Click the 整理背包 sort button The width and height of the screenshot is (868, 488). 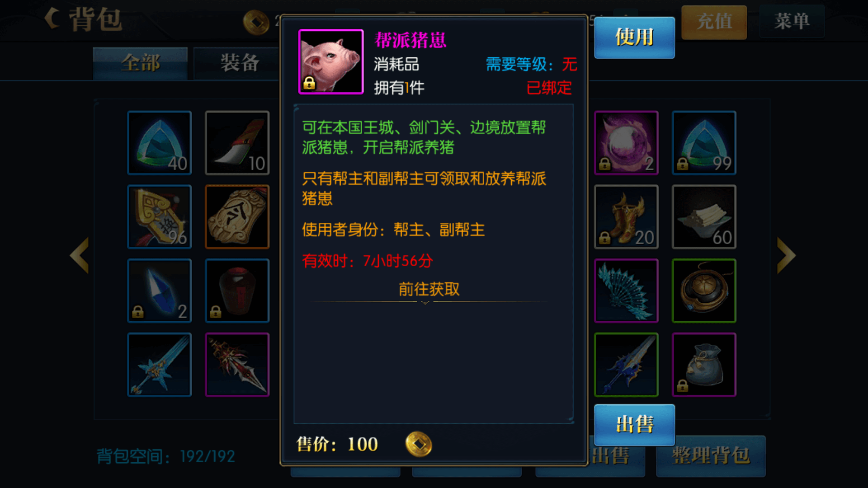711,455
